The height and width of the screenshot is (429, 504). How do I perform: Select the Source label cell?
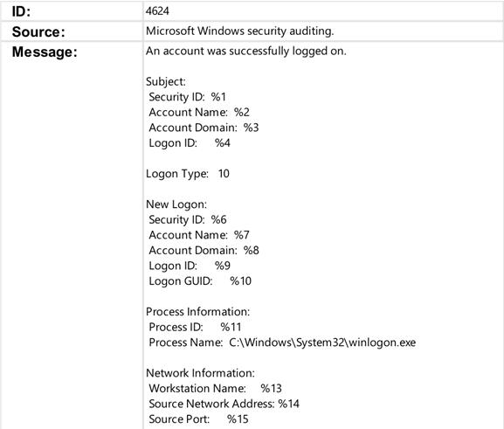pyautogui.click(x=72, y=31)
